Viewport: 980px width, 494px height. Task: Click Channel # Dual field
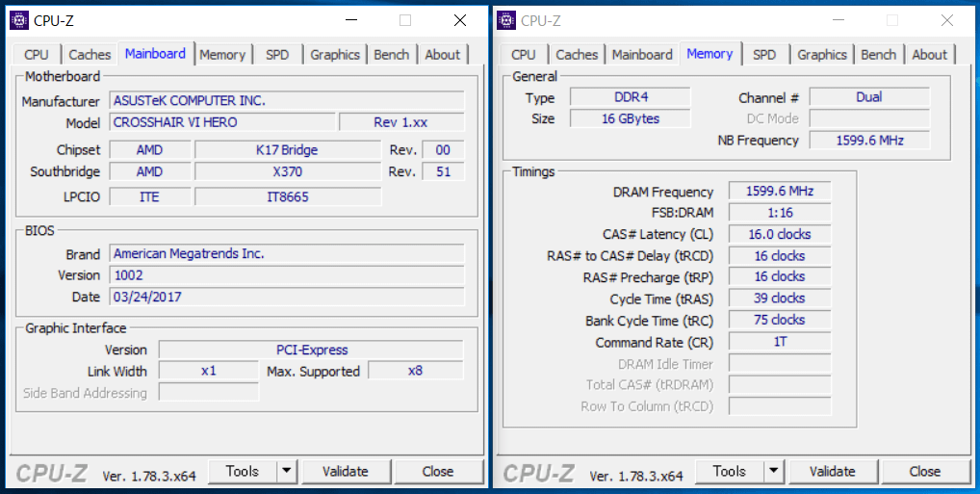click(869, 97)
